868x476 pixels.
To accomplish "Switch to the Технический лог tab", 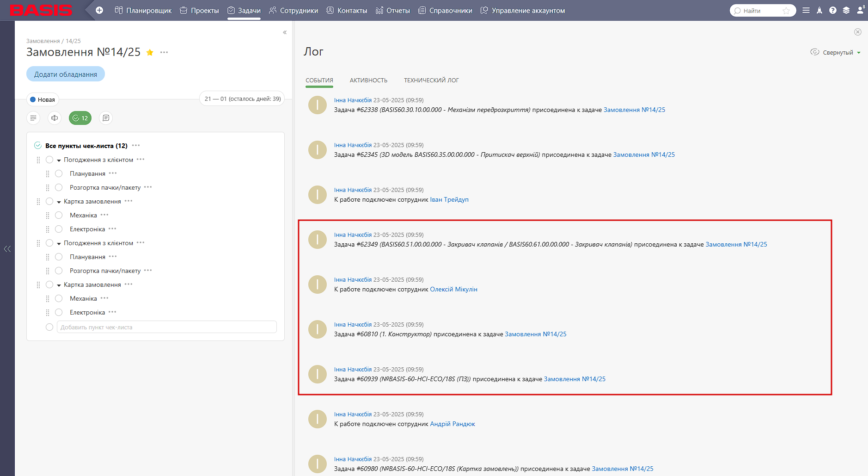I will pyautogui.click(x=431, y=80).
